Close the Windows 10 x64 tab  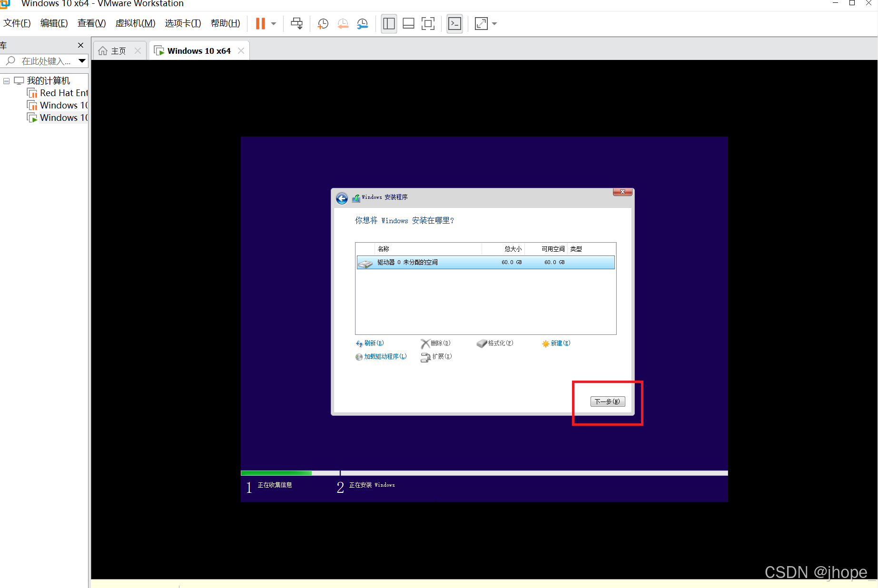tap(241, 51)
